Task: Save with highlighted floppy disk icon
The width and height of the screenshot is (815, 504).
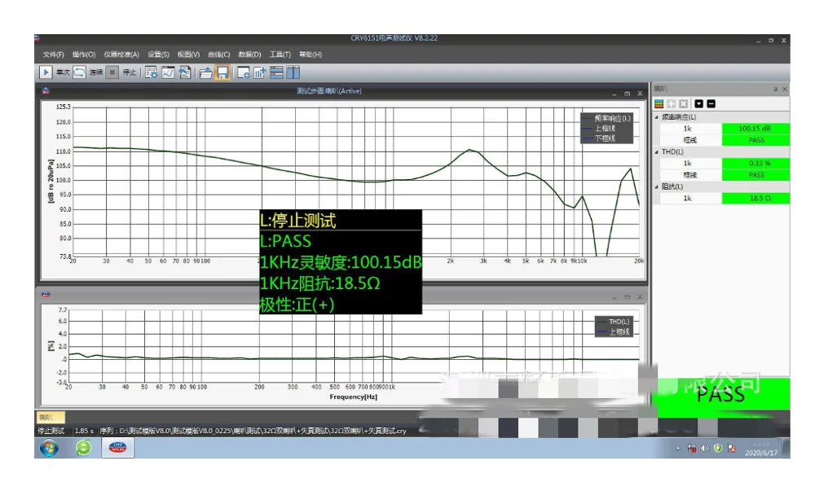Action: (222, 72)
